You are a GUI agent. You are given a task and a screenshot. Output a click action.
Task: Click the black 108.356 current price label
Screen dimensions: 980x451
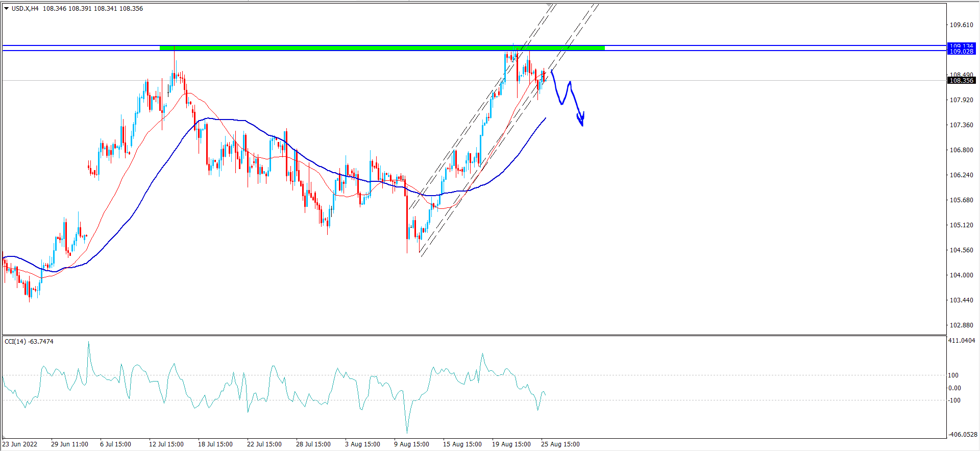pos(962,81)
